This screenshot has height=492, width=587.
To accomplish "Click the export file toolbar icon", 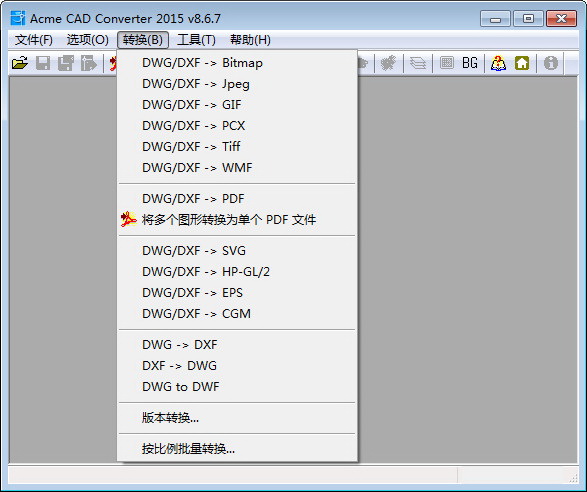I will click(x=89, y=63).
